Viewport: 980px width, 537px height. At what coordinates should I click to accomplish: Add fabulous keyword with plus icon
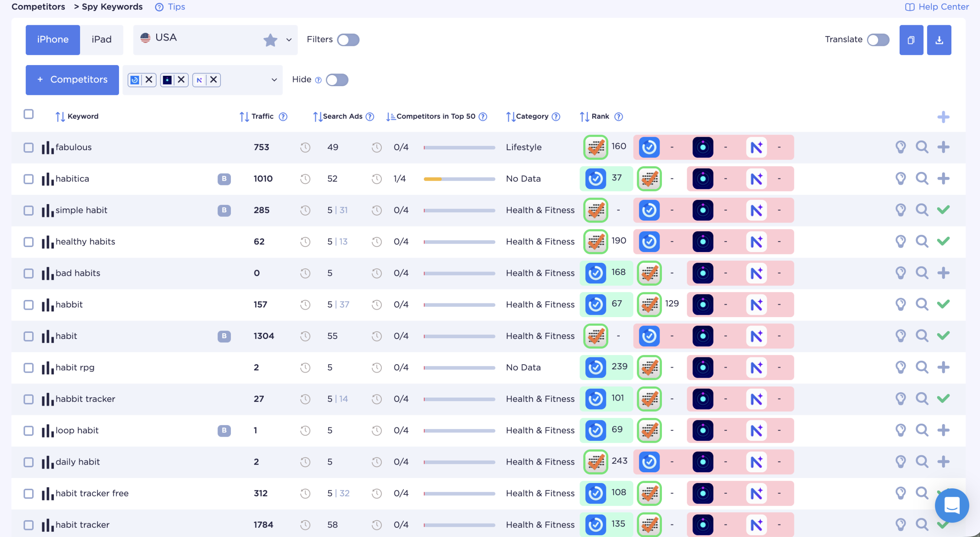pyautogui.click(x=943, y=147)
